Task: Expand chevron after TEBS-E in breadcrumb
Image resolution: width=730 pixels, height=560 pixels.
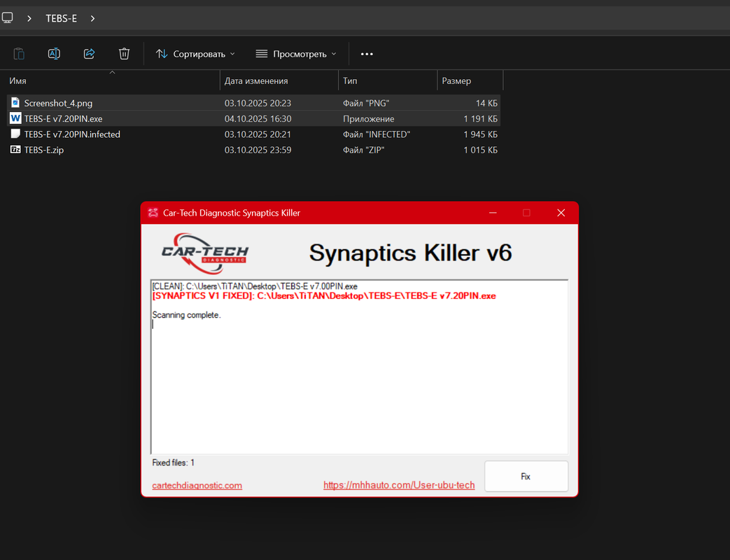Action: 92,18
